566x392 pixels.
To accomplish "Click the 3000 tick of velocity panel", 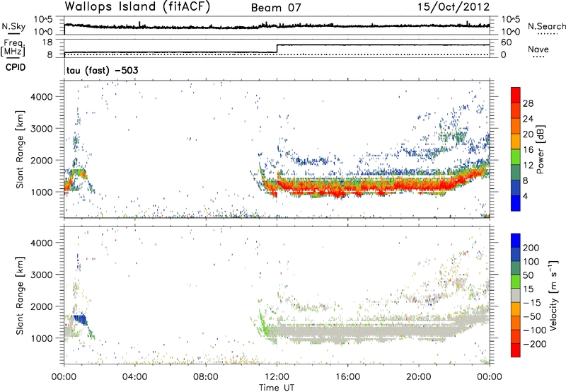I will 41,275.
